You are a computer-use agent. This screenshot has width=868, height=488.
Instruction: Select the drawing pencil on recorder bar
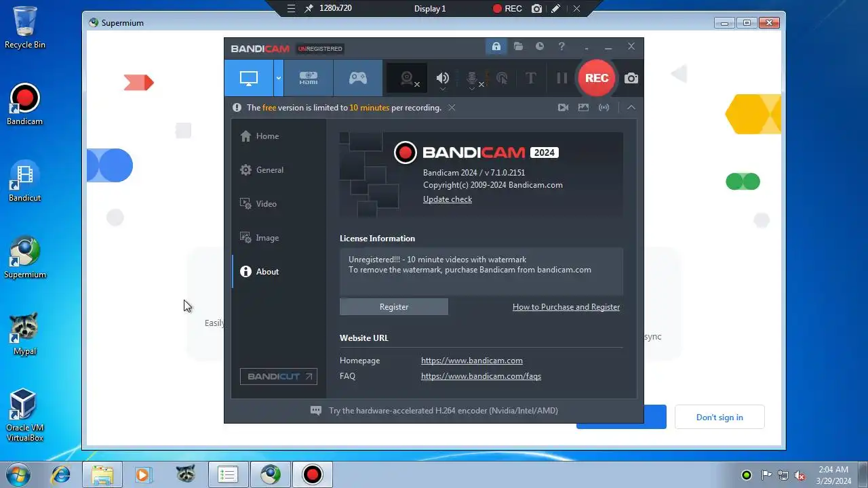tap(556, 9)
